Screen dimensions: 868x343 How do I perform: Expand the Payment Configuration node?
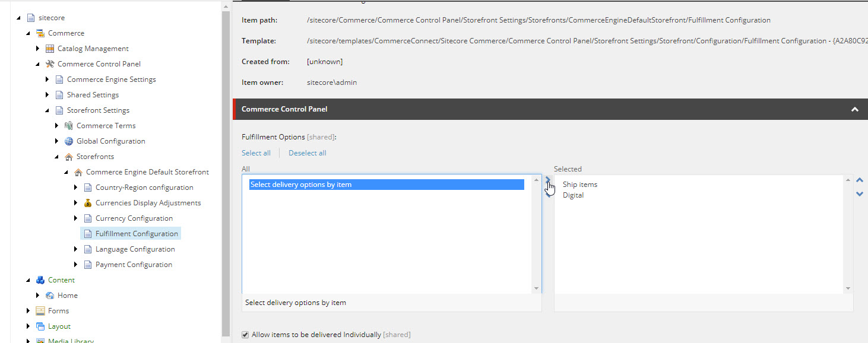click(76, 265)
